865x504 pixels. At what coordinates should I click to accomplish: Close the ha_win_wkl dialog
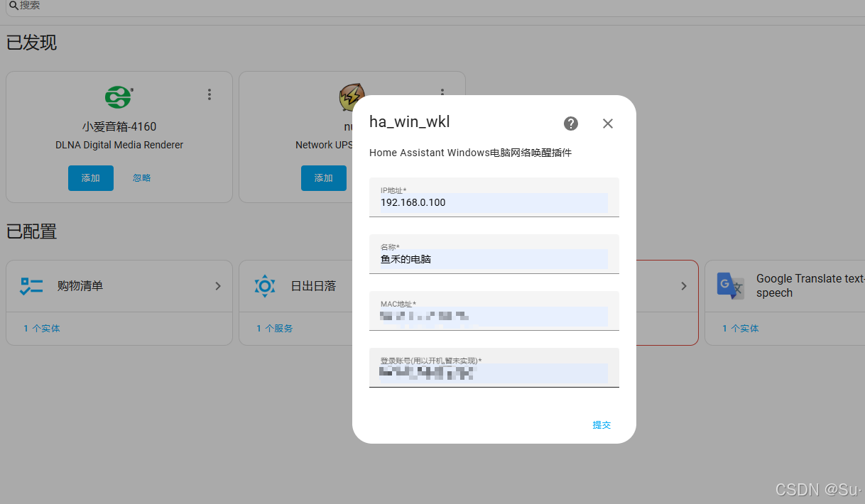point(608,124)
